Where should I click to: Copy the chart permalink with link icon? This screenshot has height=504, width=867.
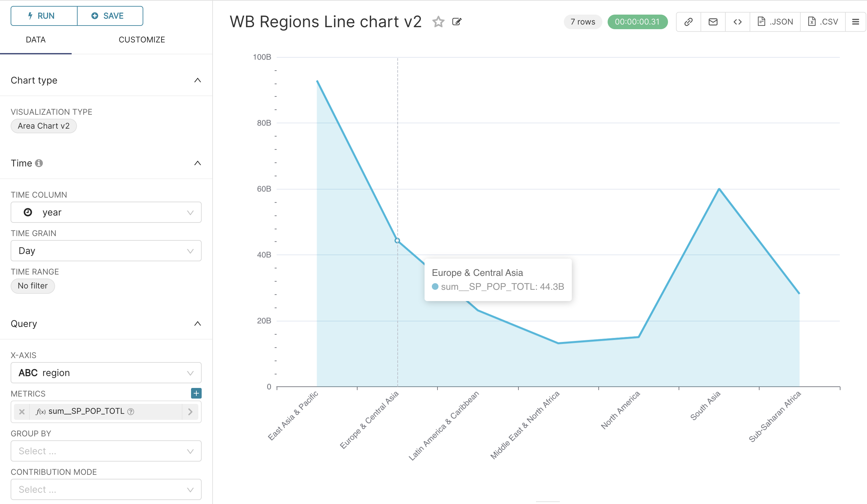pos(688,22)
